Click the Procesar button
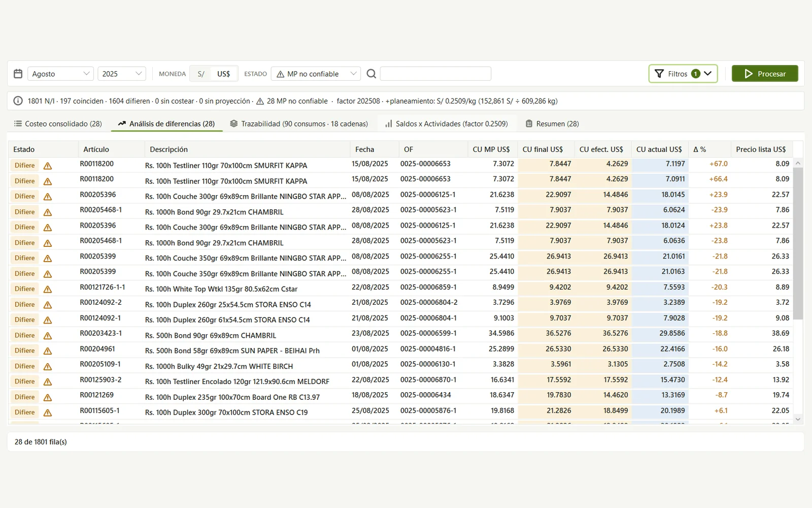The width and height of the screenshot is (812, 508). tap(765, 74)
